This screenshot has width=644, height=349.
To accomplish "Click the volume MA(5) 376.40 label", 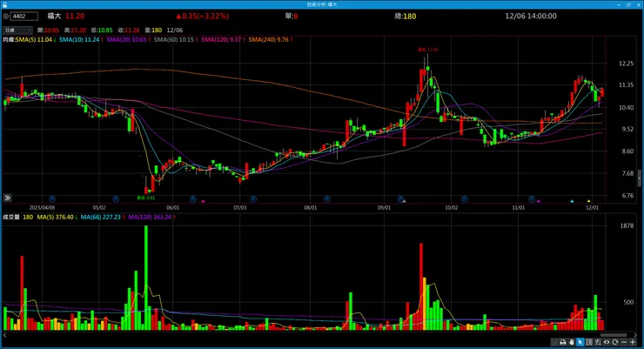I will (57, 218).
